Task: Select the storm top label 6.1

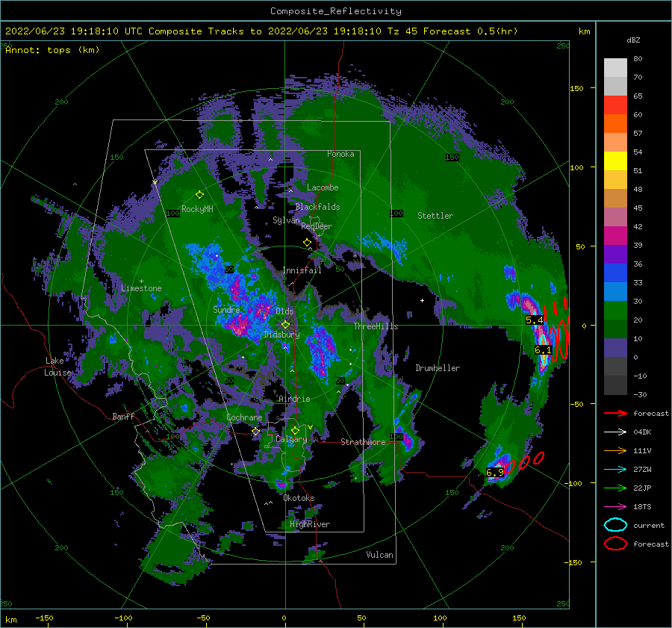Action: (543, 349)
